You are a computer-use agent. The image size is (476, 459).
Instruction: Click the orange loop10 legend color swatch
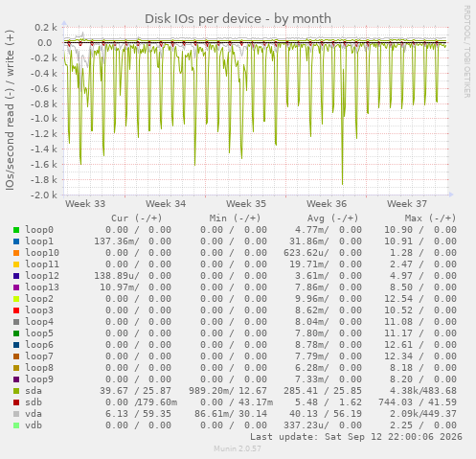pyautogui.click(x=16, y=253)
